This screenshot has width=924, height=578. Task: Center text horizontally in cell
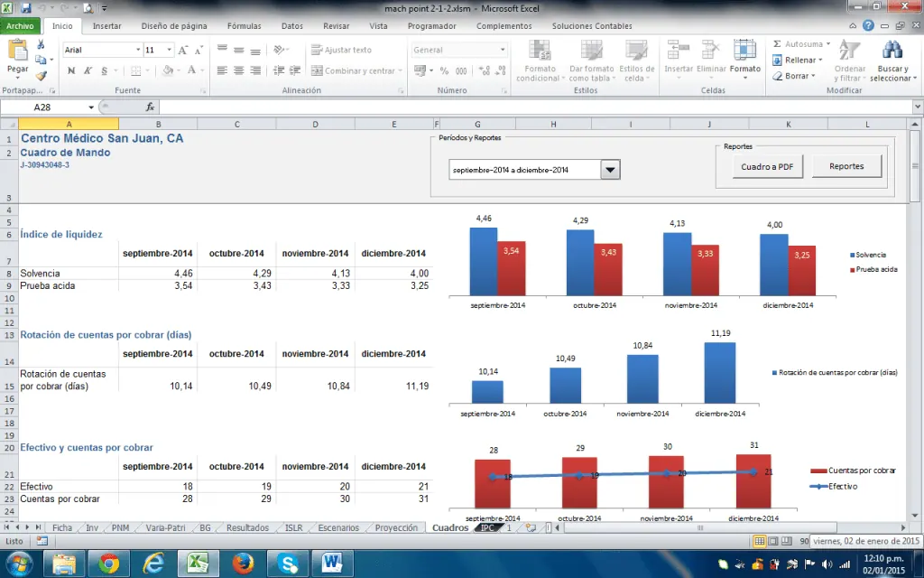click(238, 70)
